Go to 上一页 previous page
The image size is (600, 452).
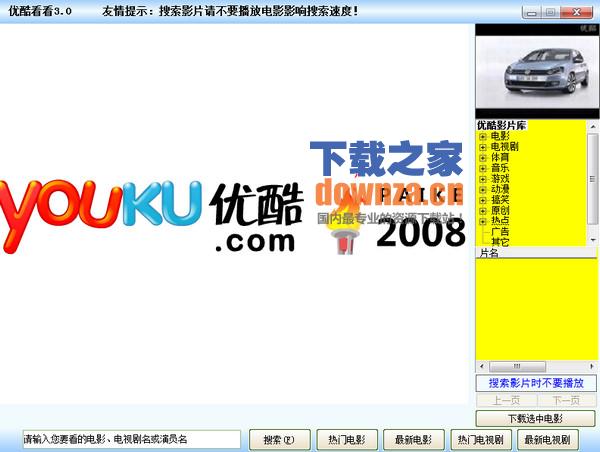pyautogui.click(x=506, y=401)
